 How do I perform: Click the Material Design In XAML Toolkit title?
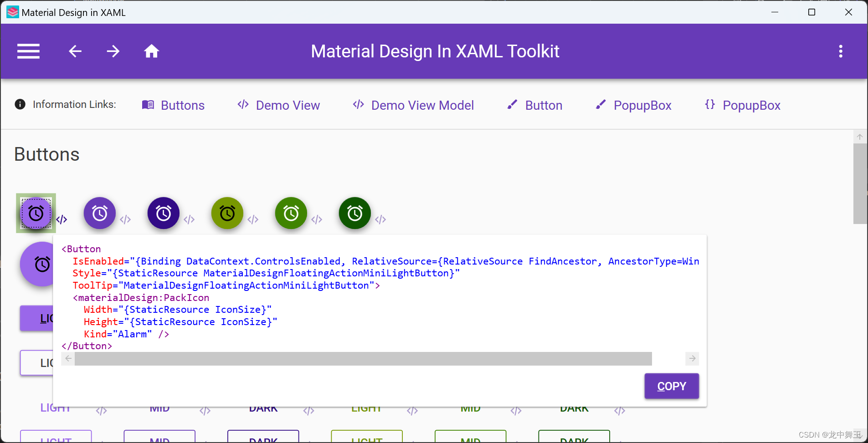point(435,51)
